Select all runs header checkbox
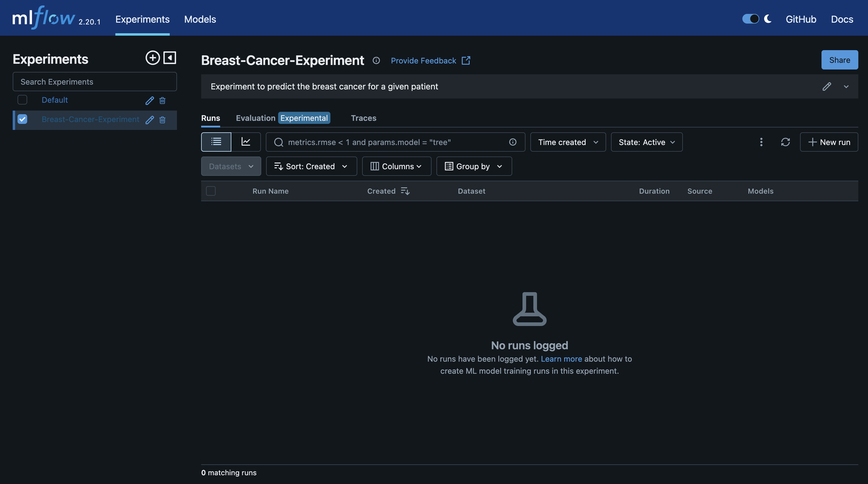Viewport: 868px width, 484px height. [211, 191]
